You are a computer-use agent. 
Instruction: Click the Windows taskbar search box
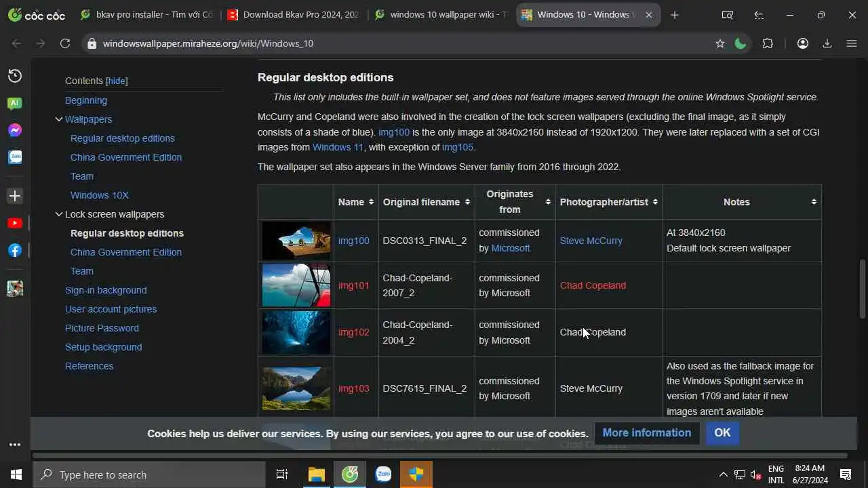tap(149, 474)
